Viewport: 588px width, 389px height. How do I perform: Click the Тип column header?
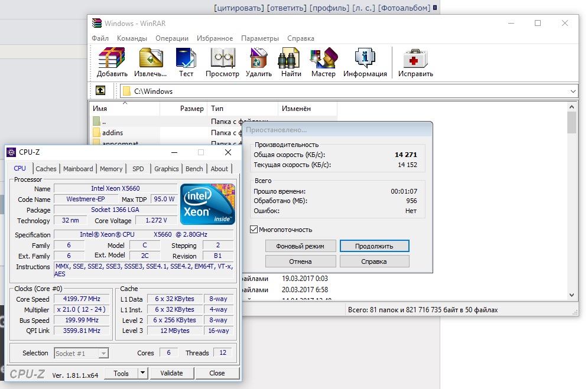[242, 109]
